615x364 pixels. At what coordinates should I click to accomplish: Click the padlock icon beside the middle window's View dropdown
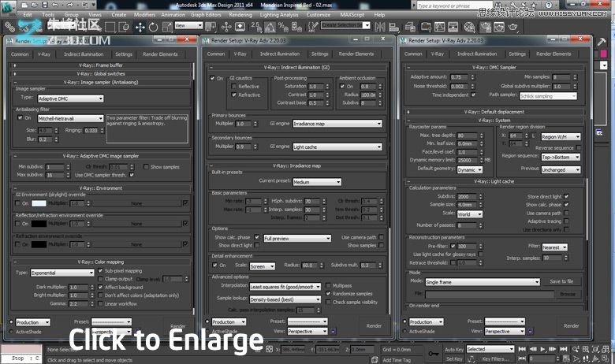(x=333, y=331)
